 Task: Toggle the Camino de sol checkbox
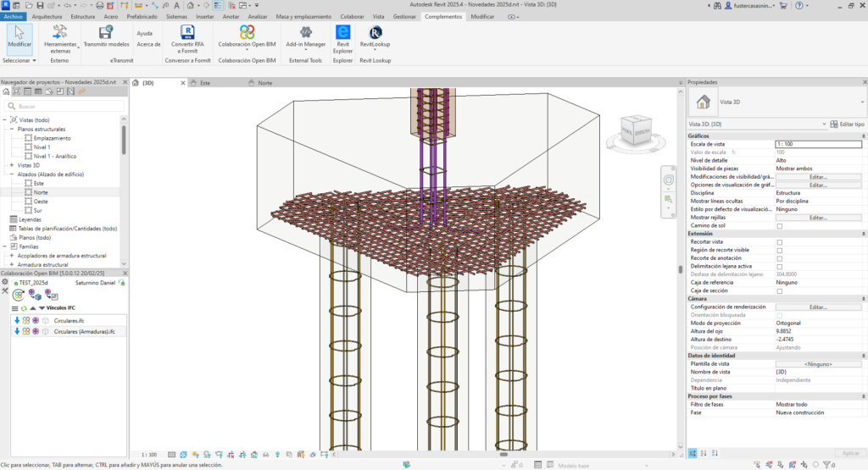[x=780, y=226]
